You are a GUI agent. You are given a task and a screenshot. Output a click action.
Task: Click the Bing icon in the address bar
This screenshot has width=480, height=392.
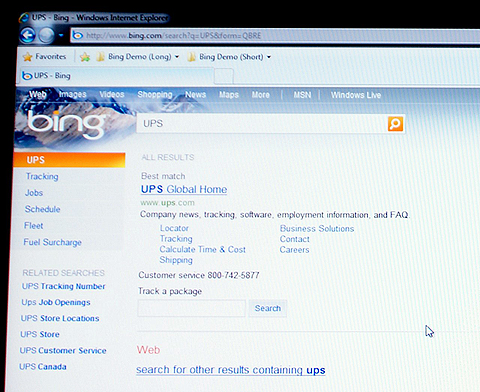point(78,35)
